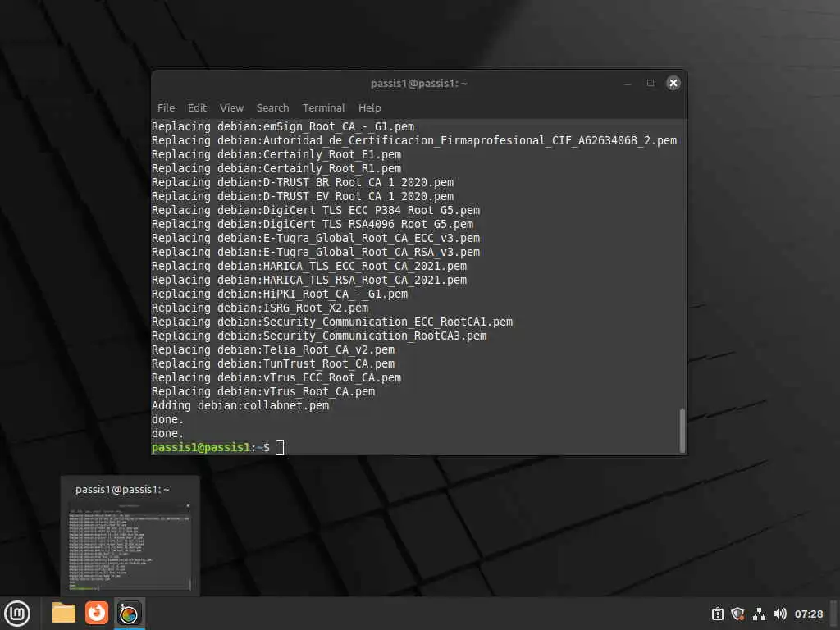Viewport: 840px width, 630px height.
Task: Click the terminal vertical scrollbar handle
Action: click(x=682, y=431)
